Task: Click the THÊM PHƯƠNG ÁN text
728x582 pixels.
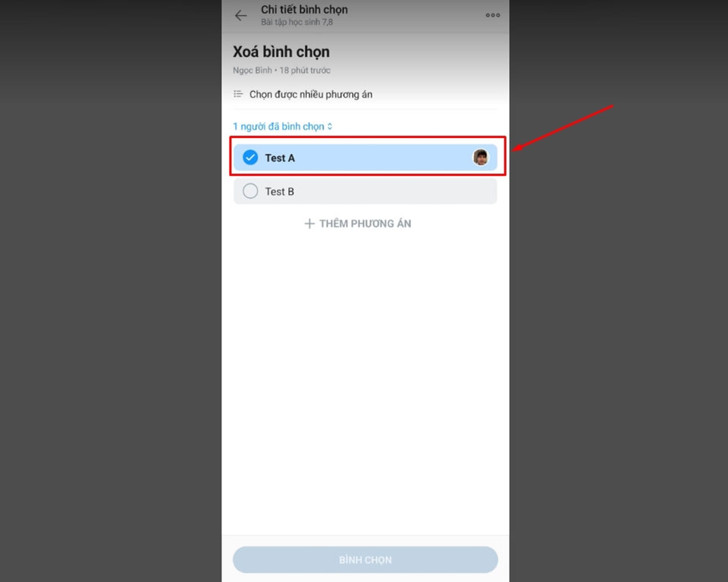Action: pyautogui.click(x=366, y=224)
